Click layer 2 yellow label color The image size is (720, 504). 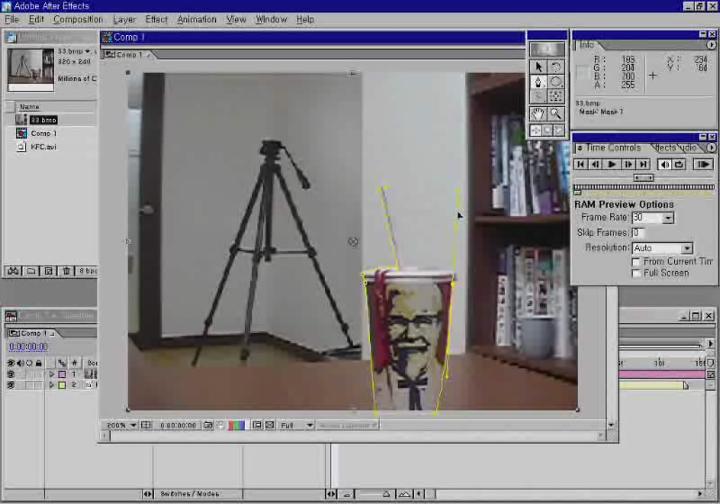click(x=62, y=386)
